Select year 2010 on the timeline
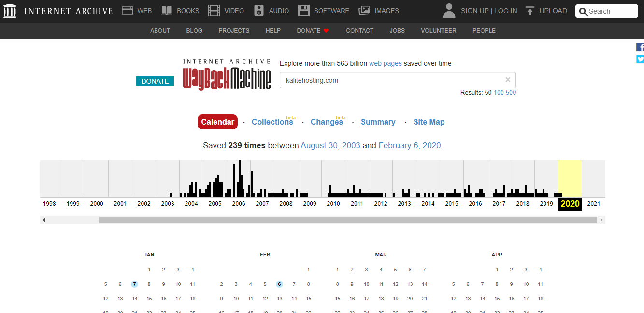Screen dimensions: 644x313 333,204
